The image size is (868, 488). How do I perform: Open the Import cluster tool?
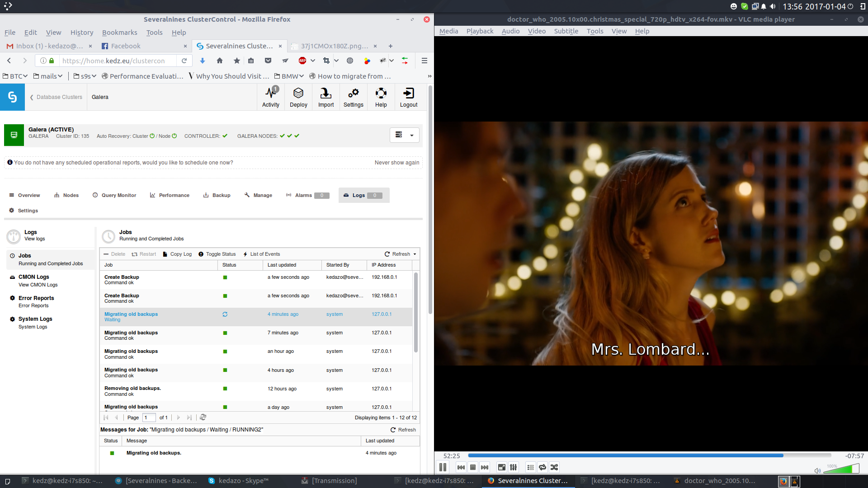pyautogui.click(x=326, y=97)
